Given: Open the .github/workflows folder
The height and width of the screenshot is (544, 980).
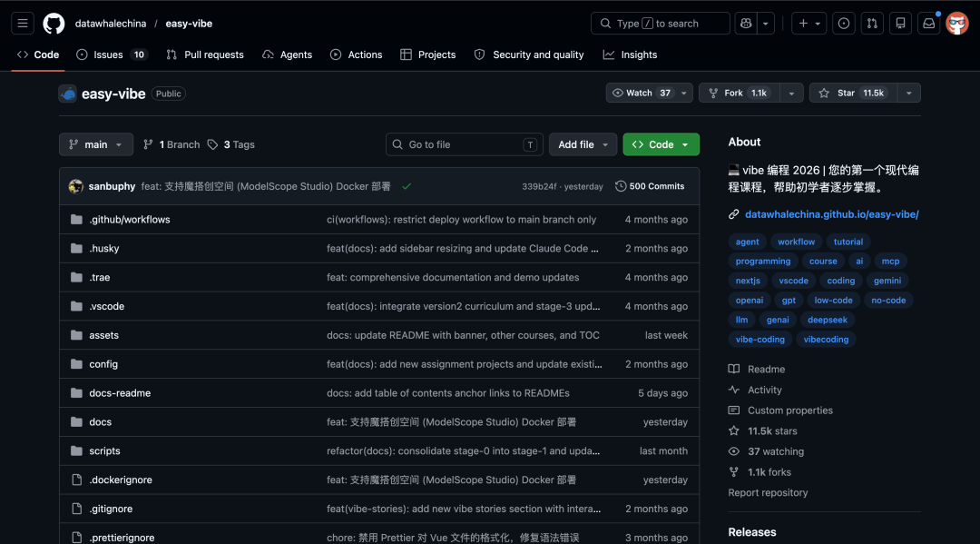Looking at the screenshot, I should (x=130, y=220).
